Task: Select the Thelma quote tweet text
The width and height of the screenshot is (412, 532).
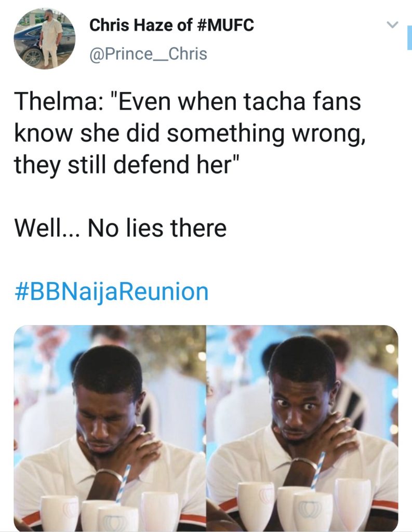Action: click(x=190, y=133)
